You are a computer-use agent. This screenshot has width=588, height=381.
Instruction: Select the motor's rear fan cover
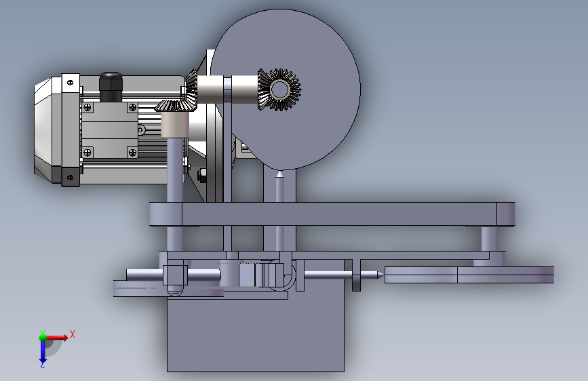coord(48,129)
